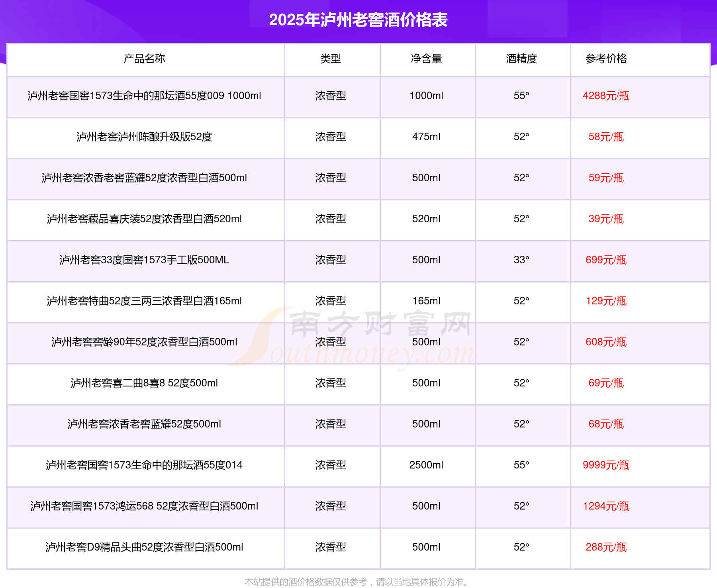Select the 净含量 column header
Screen dimensions: 717x588
(x=426, y=59)
